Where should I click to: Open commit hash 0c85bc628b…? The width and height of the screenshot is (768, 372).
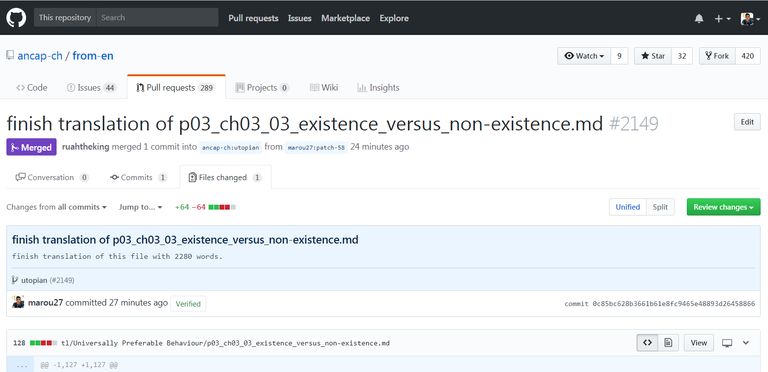pos(674,304)
